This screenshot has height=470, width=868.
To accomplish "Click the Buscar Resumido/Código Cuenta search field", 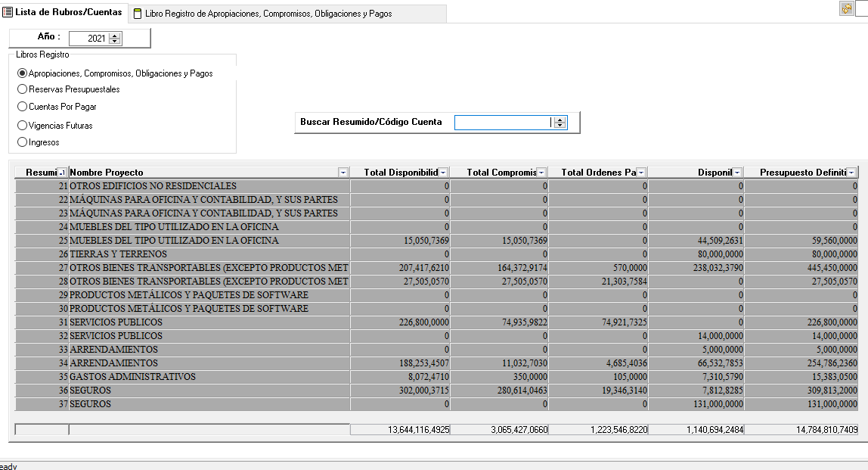I will point(502,123).
